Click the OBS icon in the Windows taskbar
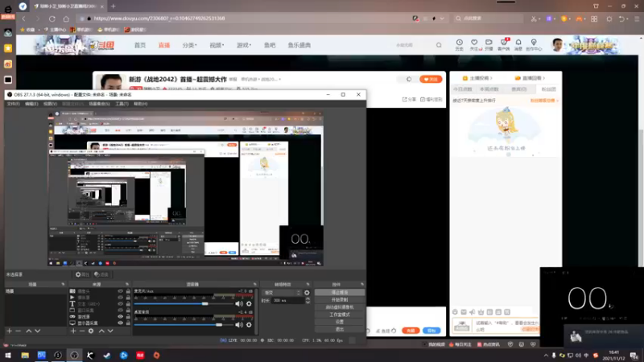The height and width of the screenshot is (362, 644). coord(74,356)
